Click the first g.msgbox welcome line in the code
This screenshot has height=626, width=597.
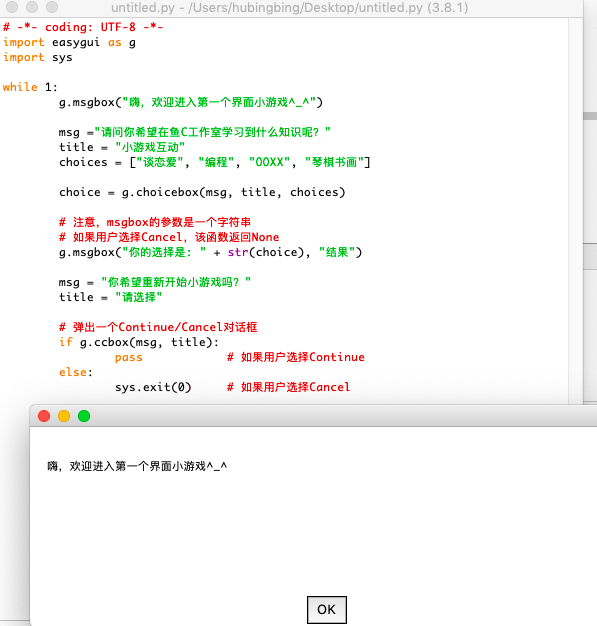pos(190,102)
